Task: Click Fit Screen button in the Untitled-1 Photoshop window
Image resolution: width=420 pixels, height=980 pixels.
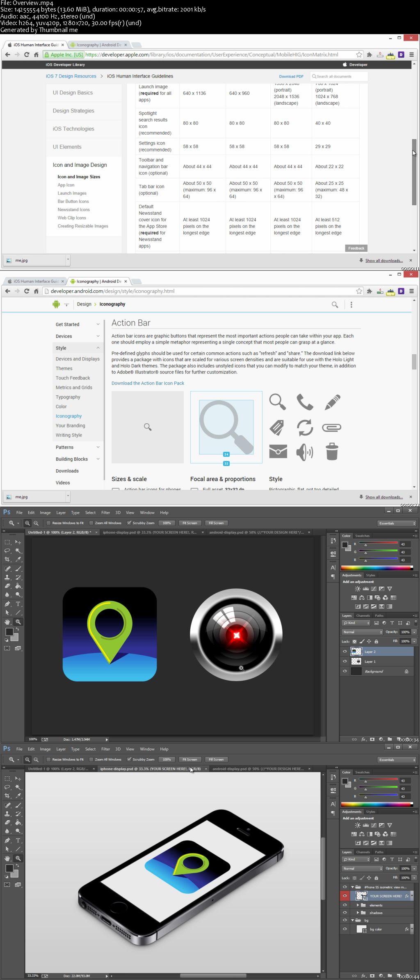Action: point(189,523)
